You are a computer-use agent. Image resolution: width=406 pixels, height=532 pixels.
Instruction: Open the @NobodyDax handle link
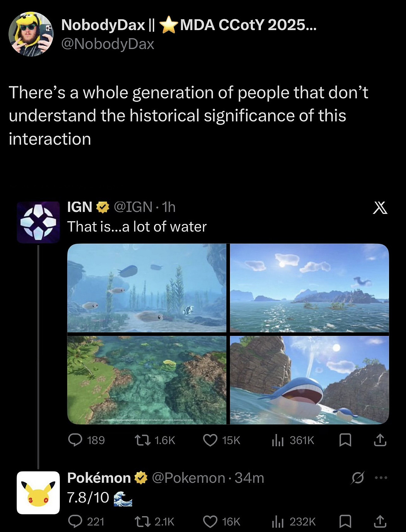click(x=108, y=44)
